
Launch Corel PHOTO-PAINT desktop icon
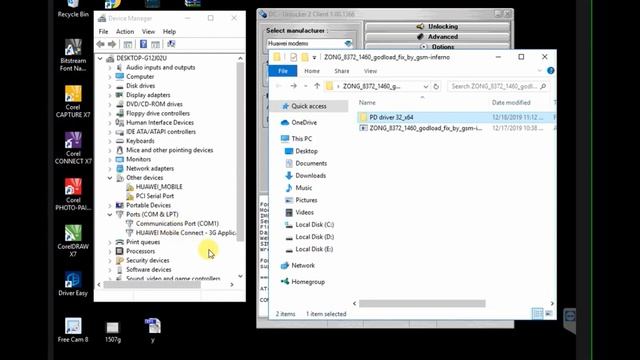point(73,195)
